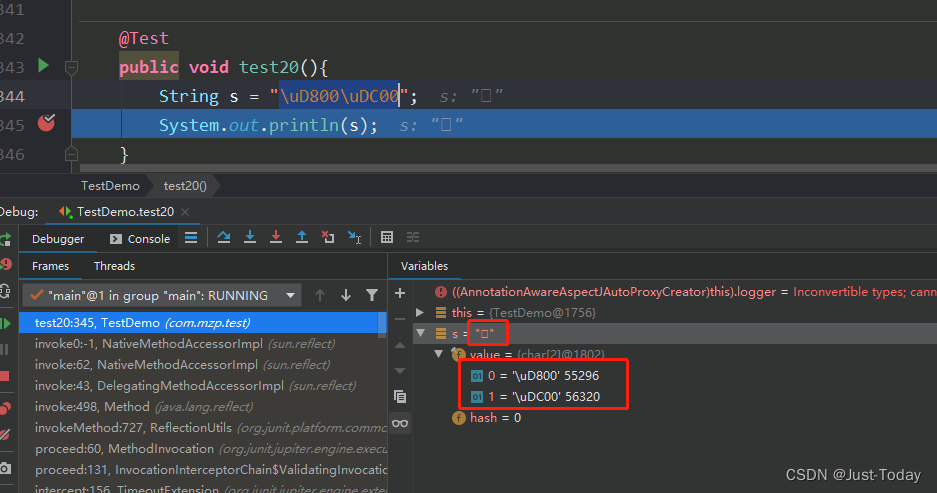Click Step Out button
The image size is (937, 493).
tap(302, 238)
